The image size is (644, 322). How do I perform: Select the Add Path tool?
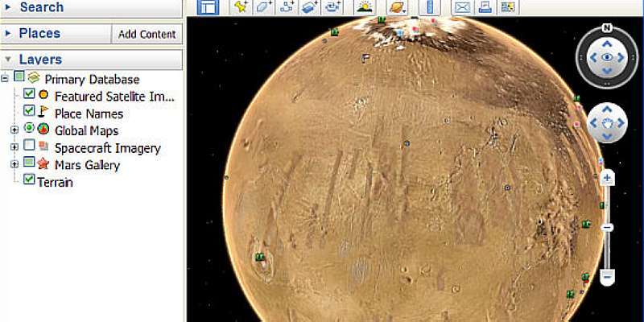286,7
